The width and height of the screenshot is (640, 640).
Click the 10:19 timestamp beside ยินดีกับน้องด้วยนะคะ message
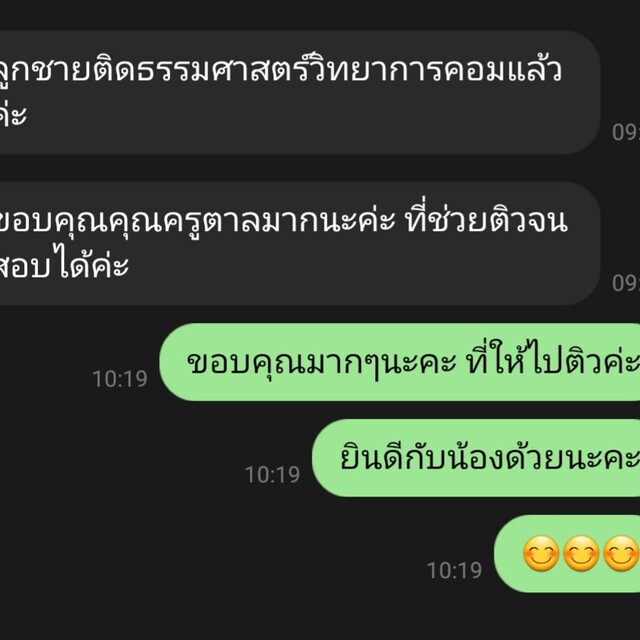point(272,474)
